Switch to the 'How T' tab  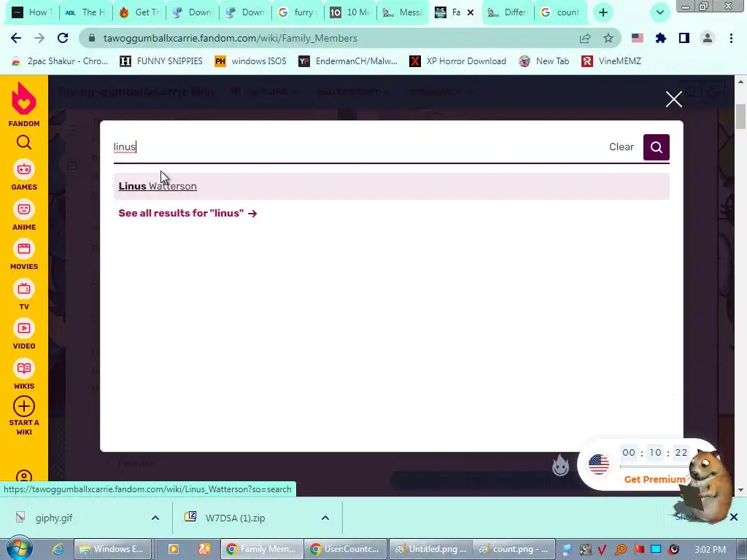[x=32, y=12]
